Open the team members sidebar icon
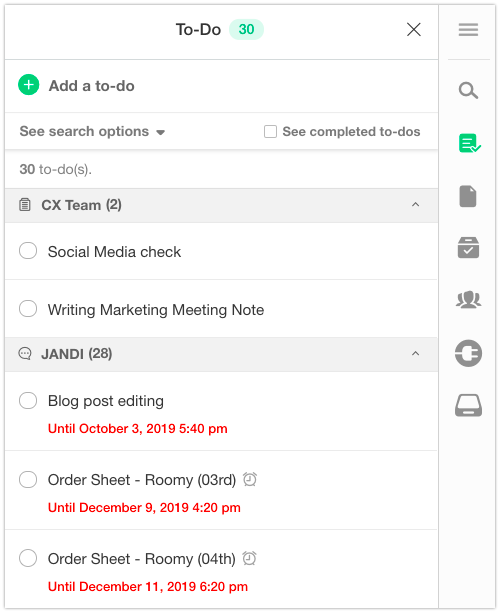500x613 pixels. click(x=468, y=300)
